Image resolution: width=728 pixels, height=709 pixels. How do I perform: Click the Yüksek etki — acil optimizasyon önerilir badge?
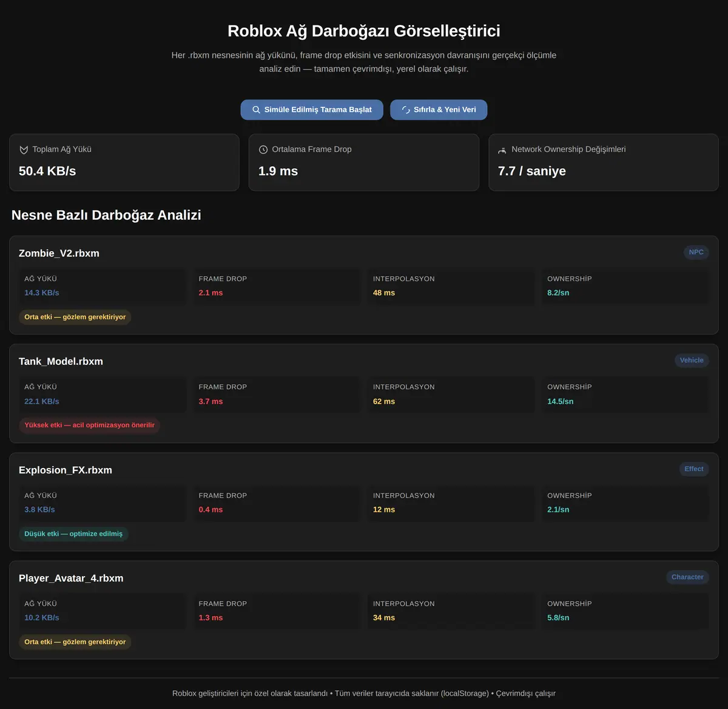[89, 425]
